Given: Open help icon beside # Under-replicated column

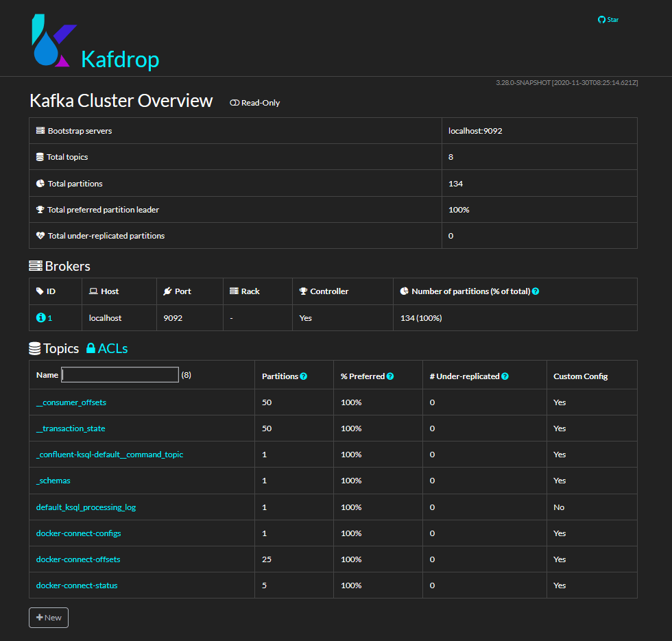Looking at the screenshot, I should coord(505,376).
